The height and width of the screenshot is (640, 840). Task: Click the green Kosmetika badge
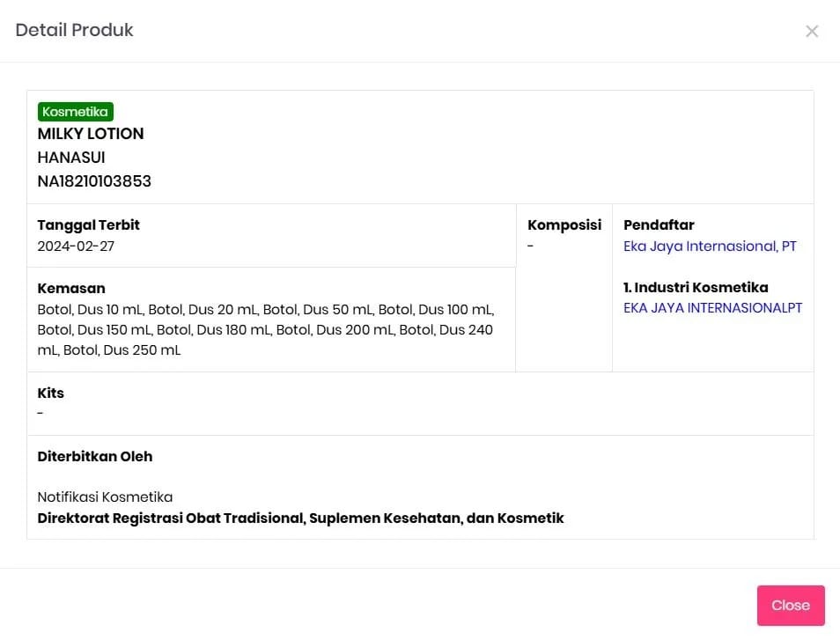pyautogui.click(x=76, y=112)
